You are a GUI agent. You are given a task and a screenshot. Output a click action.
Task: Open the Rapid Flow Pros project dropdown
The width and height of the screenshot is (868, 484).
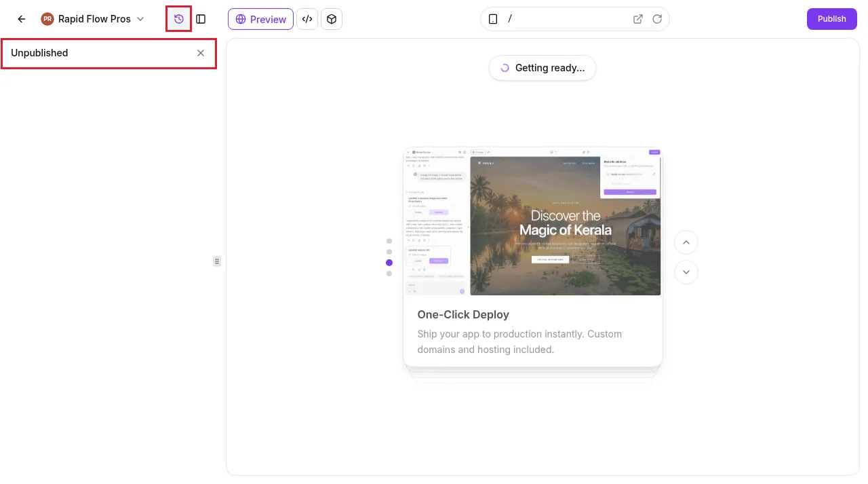[93, 19]
